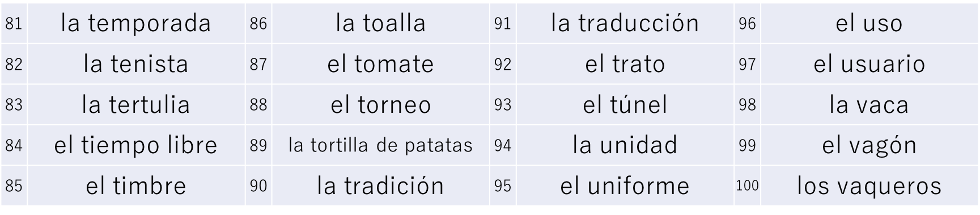Select the "el uniforme" cell
This screenshot has width=980, height=215.
pos(625,186)
